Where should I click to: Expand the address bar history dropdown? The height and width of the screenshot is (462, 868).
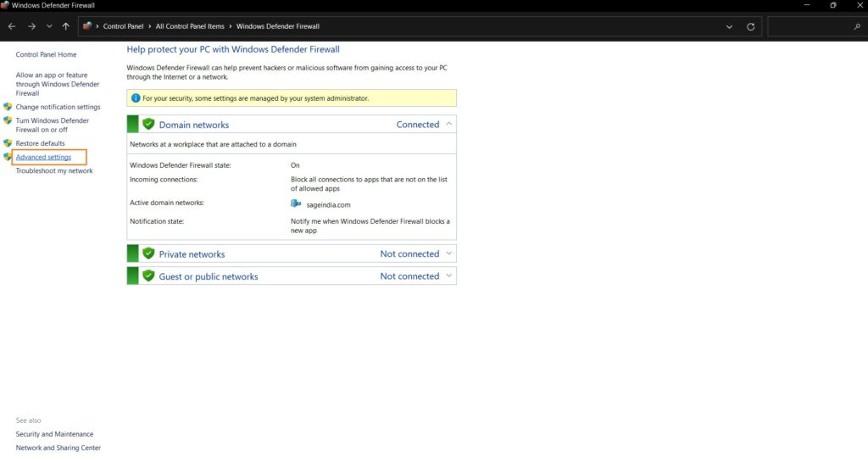(x=729, y=26)
